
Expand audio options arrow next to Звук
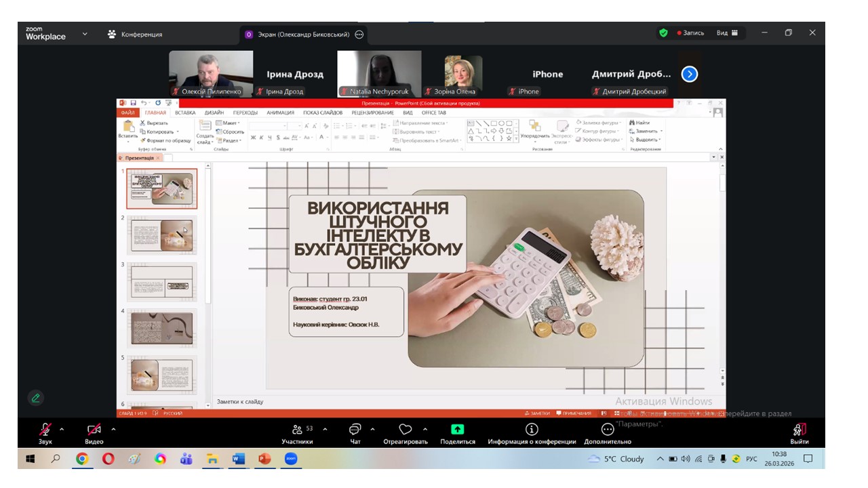(62, 429)
